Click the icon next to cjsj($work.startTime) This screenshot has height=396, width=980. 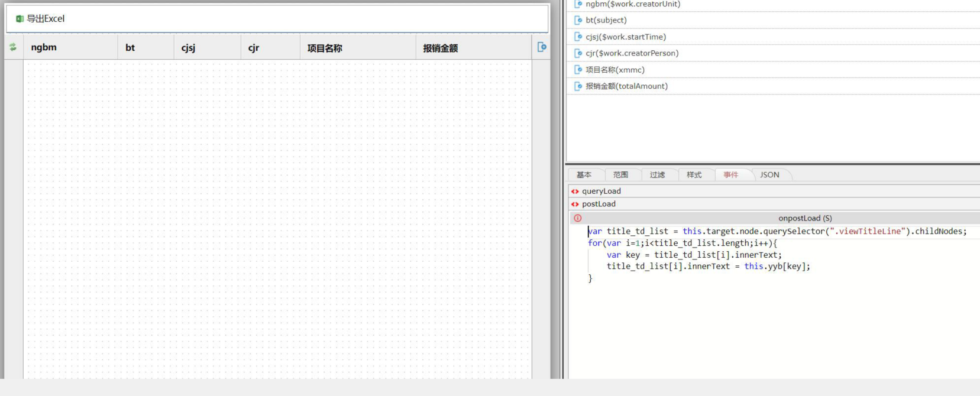coord(578,37)
